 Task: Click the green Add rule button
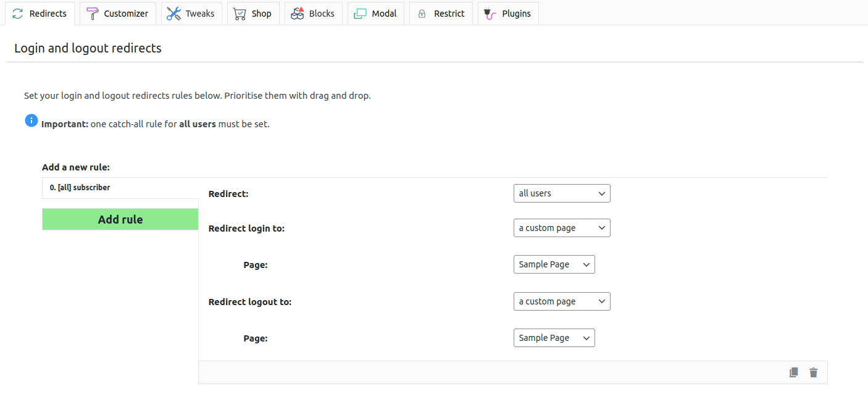(x=120, y=219)
